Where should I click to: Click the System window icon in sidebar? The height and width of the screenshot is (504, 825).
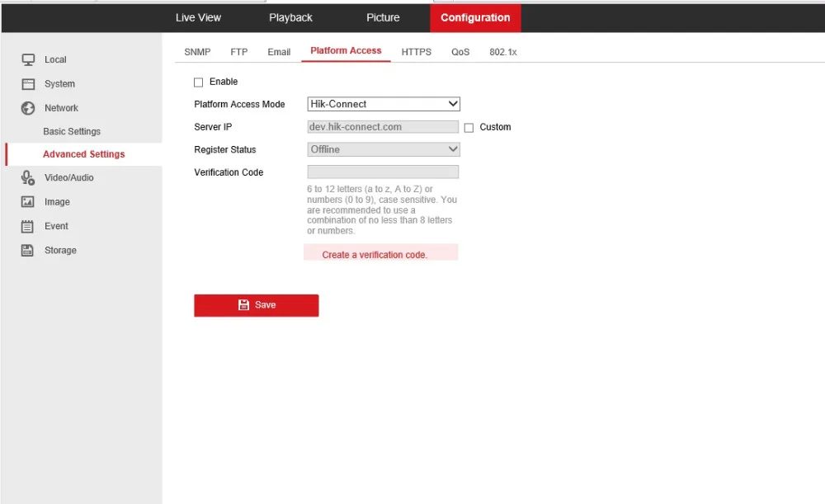pos(28,84)
